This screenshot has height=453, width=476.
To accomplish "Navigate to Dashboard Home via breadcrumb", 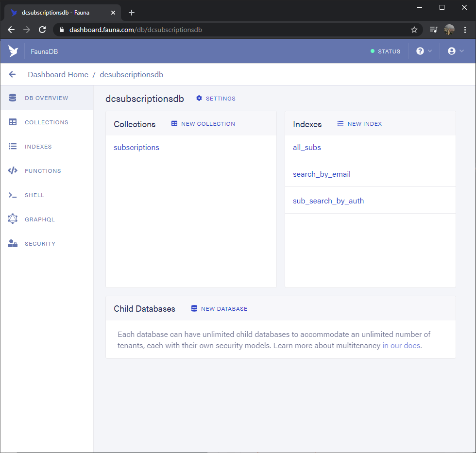I will 58,74.
